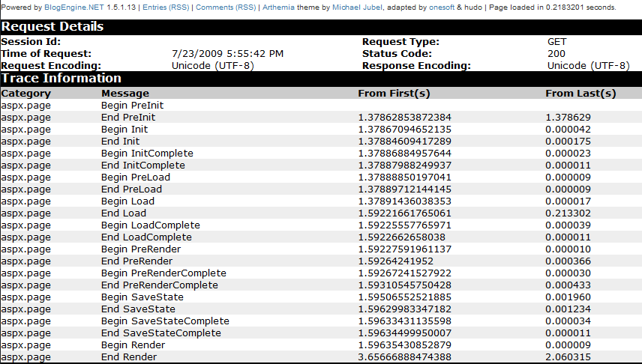Open the Entries (RSS) feed link
Screen dimensions: 642x364
[x=166, y=7]
